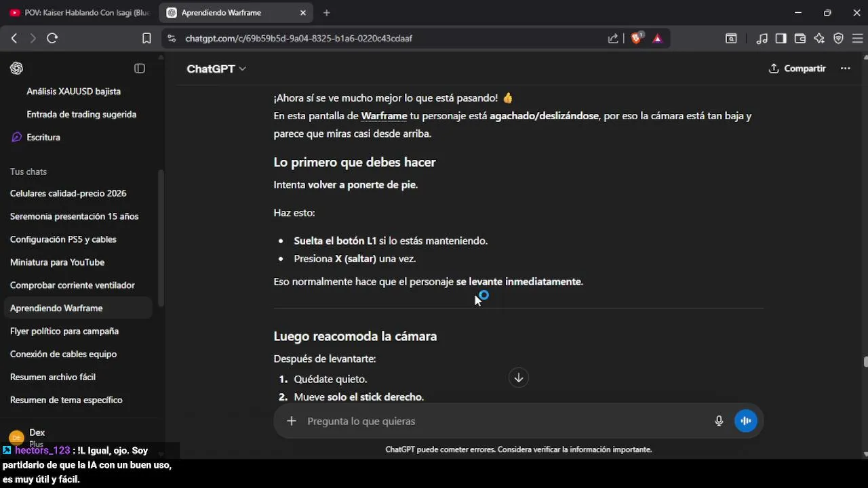Open the Dex account profile menu
This screenshot has height=488, width=868.
[79, 436]
